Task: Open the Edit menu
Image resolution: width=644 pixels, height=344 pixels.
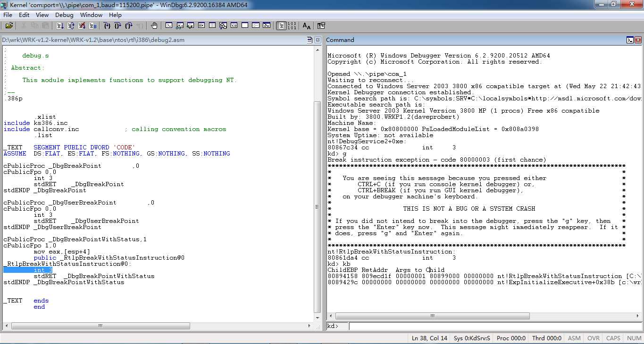Action: click(24, 15)
